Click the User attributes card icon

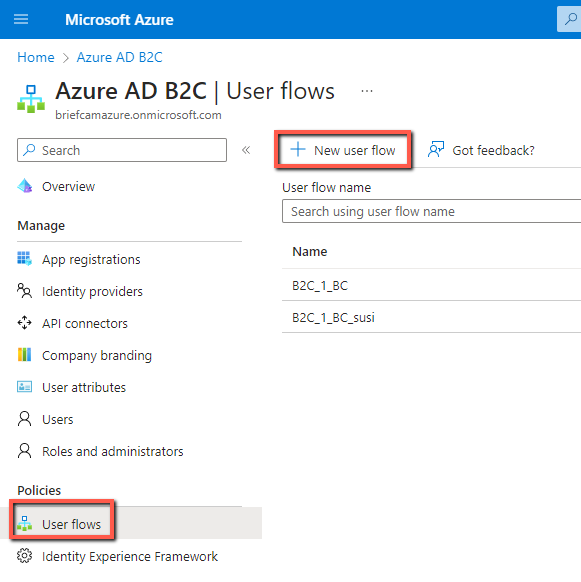[x=25, y=387]
